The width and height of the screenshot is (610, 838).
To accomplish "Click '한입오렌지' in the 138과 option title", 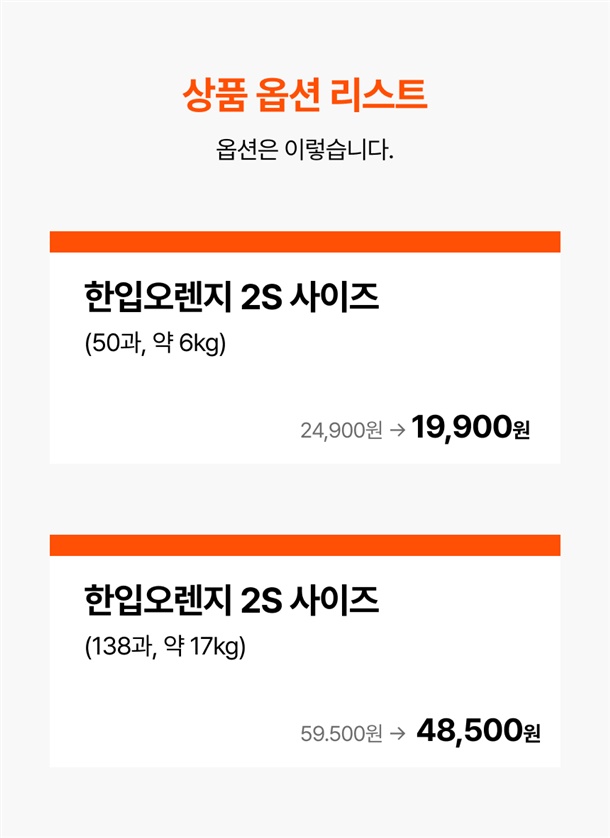I will [159, 601].
